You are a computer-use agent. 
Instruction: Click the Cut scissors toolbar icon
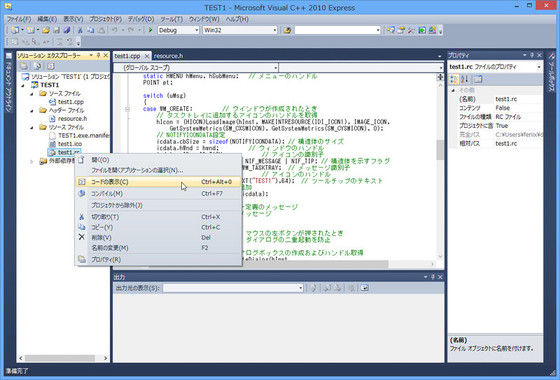pos(80,30)
